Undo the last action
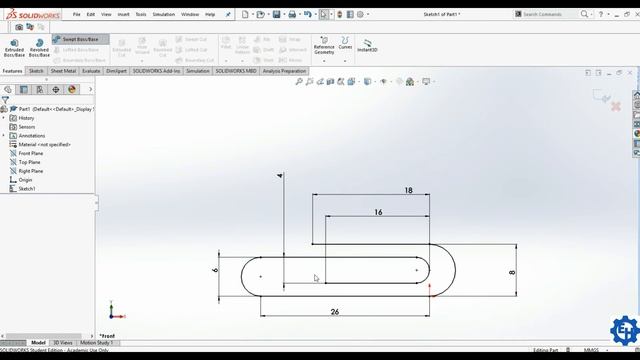Image resolution: width=640 pixels, height=360 pixels. click(x=308, y=14)
